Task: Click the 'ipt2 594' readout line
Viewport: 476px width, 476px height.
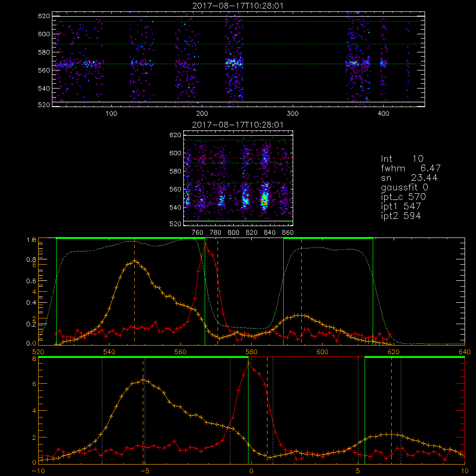Action: click(x=401, y=216)
